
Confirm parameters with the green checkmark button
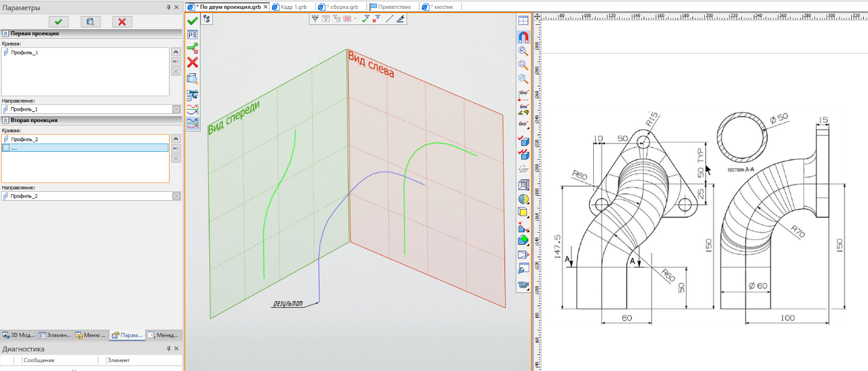click(58, 21)
